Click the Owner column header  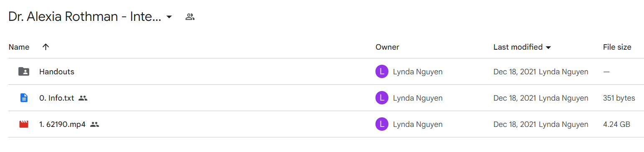387,47
